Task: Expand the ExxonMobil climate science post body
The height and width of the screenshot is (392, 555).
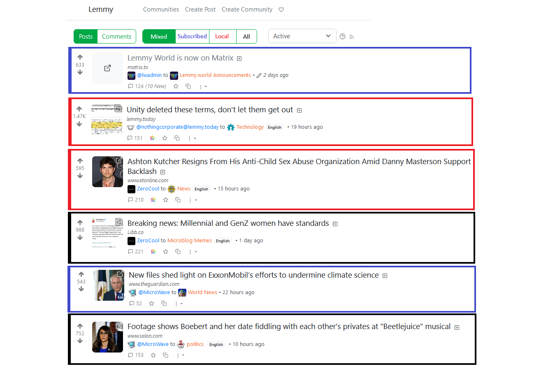Action: pyautogui.click(x=385, y=275)
